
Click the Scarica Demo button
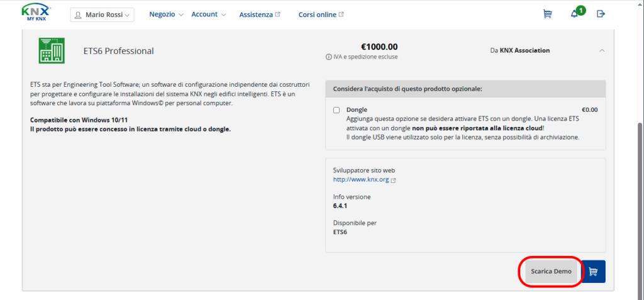point(551,272)
